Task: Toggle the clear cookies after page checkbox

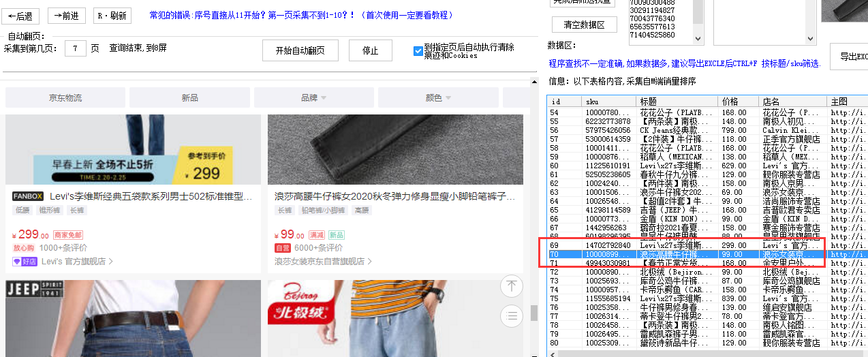Action: pyautogui.click(x=418, y=51)
